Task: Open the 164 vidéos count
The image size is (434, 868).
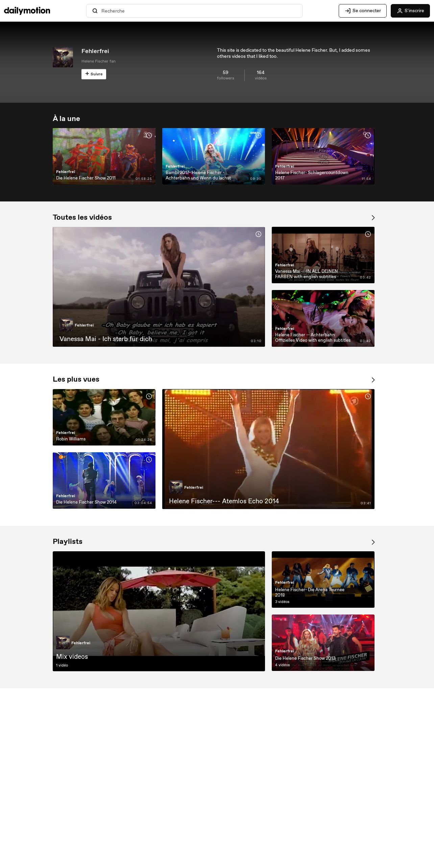Action: [261, 75]
